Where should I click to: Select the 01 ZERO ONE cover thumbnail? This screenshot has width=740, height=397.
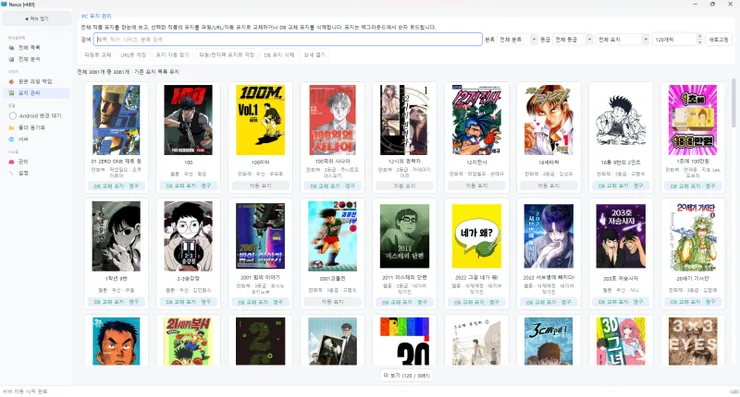[x=116, y=120]
